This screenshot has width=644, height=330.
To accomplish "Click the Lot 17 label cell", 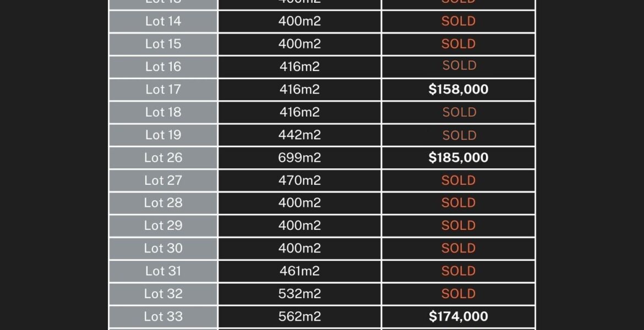I will pos(163,89).
